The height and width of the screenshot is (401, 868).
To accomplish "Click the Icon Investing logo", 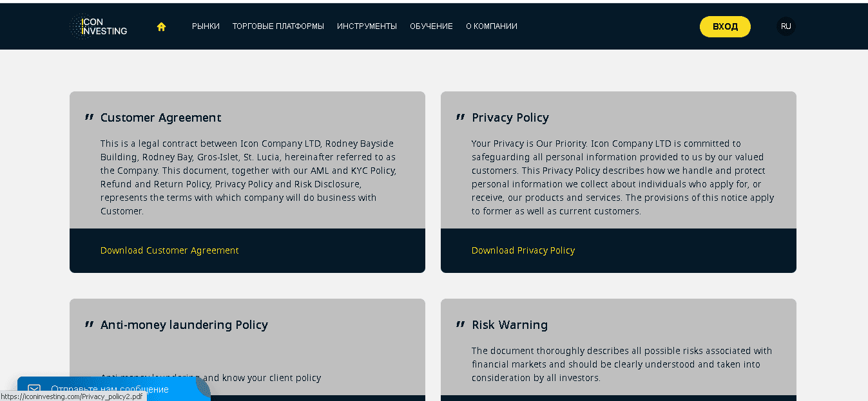I will [99, 26].
